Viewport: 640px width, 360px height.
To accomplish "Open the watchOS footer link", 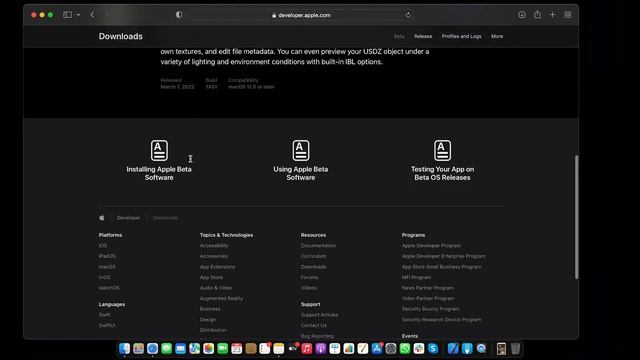I will pyautogui.click(x=109, y=288).
